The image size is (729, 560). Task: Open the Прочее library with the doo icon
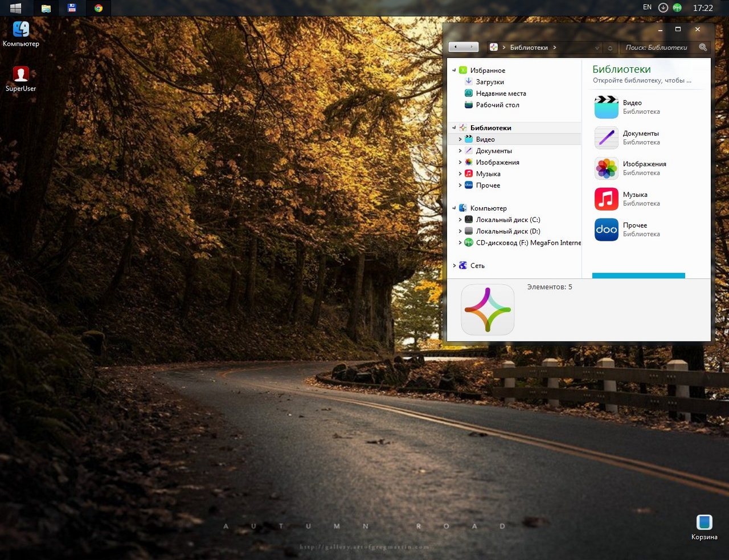coord(606,230)
